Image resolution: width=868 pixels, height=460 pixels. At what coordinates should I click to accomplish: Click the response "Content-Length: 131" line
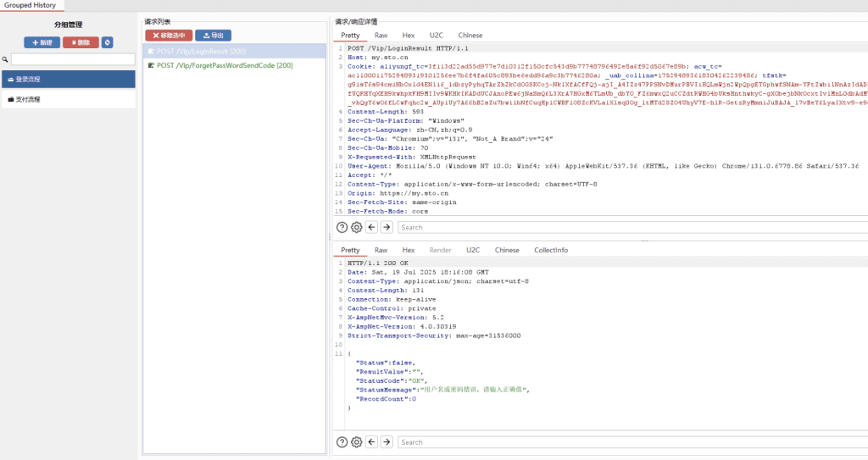pyautogui.click(x=386, y=291)
